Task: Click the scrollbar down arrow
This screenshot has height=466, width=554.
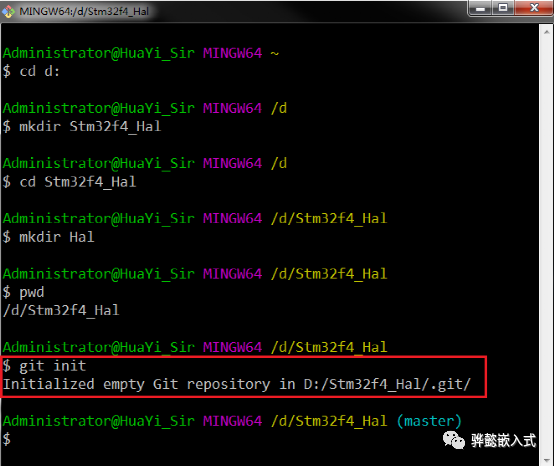Action: click(546, 460)
